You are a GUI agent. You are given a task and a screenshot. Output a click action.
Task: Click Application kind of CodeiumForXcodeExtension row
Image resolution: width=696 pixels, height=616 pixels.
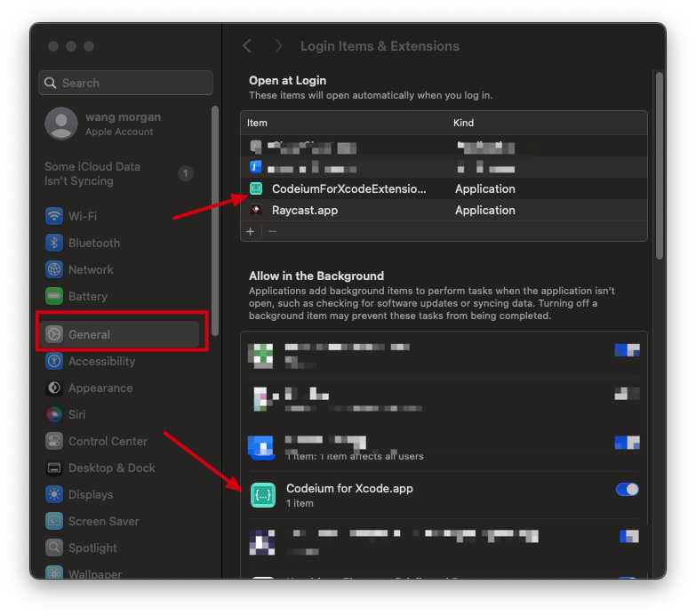485,188
